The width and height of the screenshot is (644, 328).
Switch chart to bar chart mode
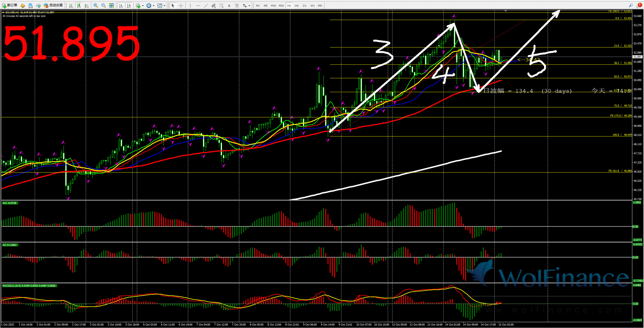point(71,6)
